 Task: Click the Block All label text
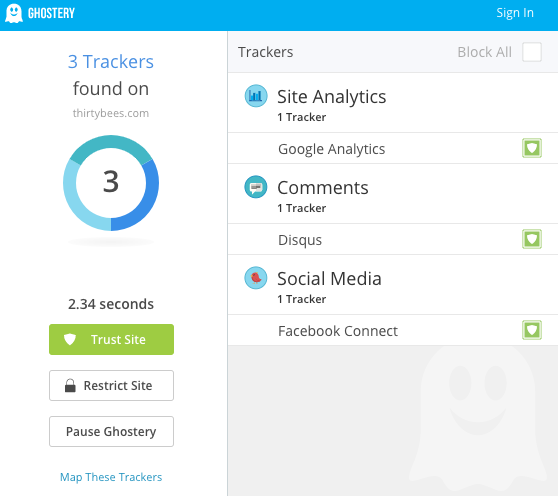point(484,52)
